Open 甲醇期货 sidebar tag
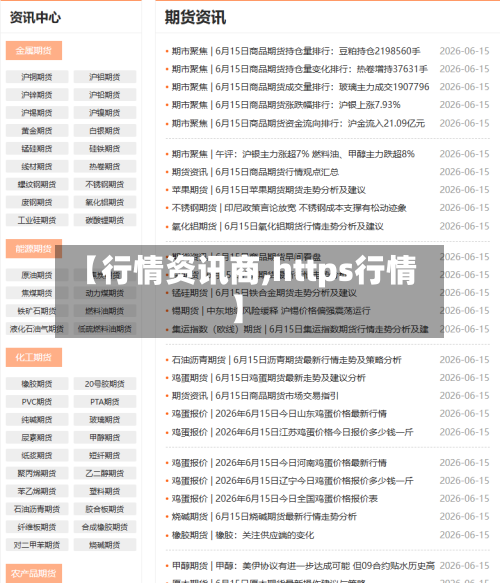The width and height of the screenshot is (500, 583). 105,437
